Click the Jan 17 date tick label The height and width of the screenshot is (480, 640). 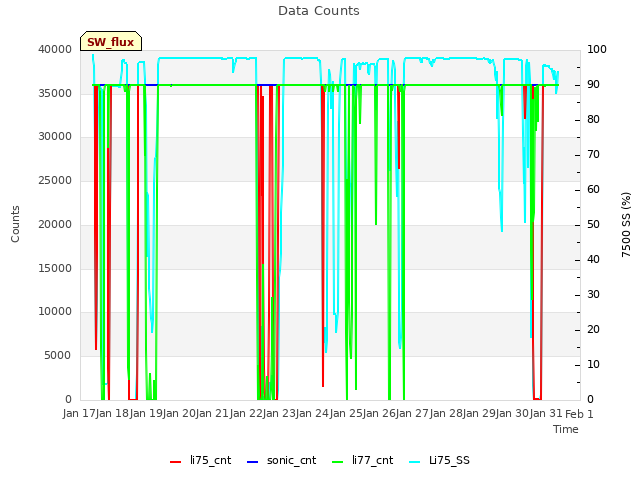[79, 414]
